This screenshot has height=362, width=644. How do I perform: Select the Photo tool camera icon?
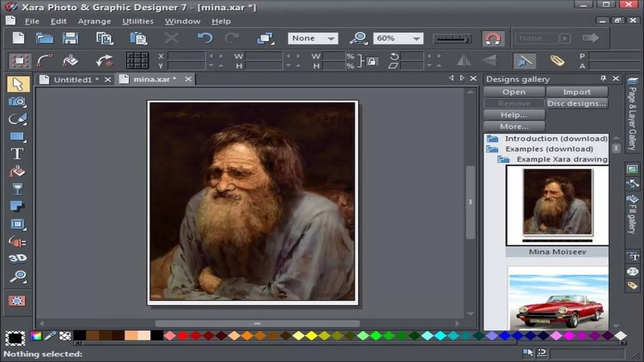click(x=17, y=102)
